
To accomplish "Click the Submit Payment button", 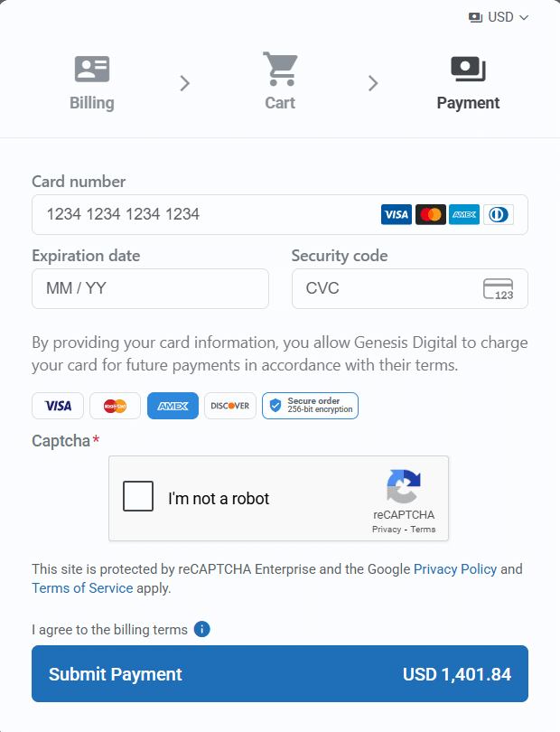I will (x=280, y=673).
